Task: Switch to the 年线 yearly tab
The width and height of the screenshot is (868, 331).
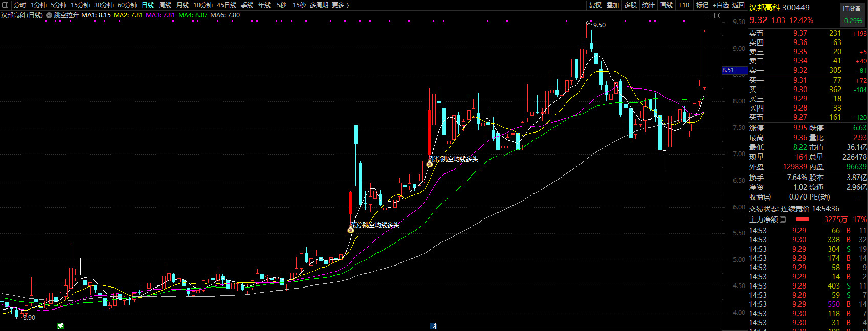Action: pyautogui.click(x=264, y=5)
